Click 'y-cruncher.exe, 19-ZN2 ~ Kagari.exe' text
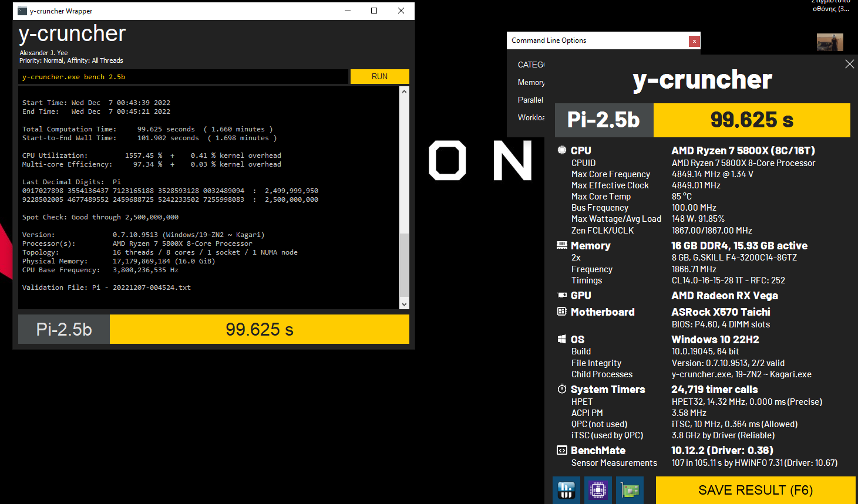The height and width of the screenshot is (504, 858). pos(742,374)
